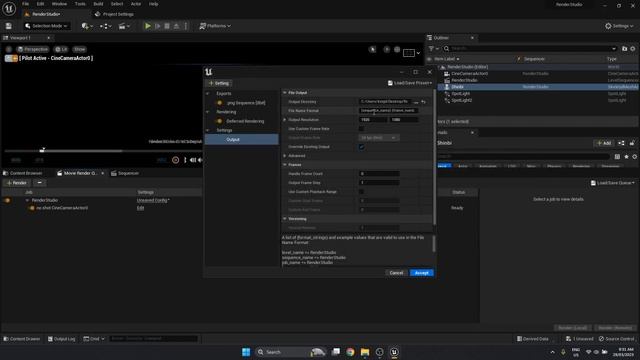This screenshot has height=360, width=640.
Task: Start Play in Editor with green arrow
Action: point(148,26)
